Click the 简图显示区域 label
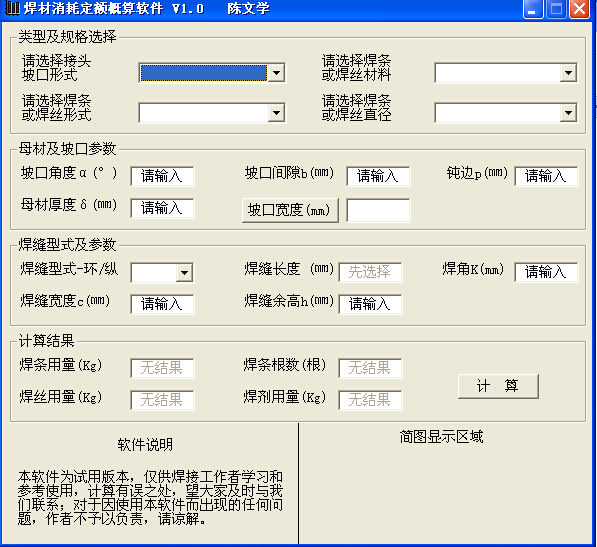The width and height of the screenshot is (597, 547). coord(441,437)
